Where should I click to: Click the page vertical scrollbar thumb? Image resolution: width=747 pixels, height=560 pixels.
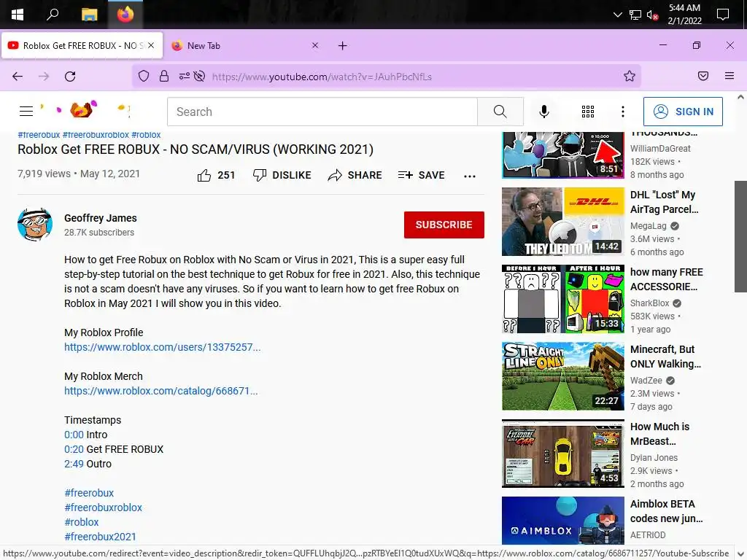click(x=741, y=236)
